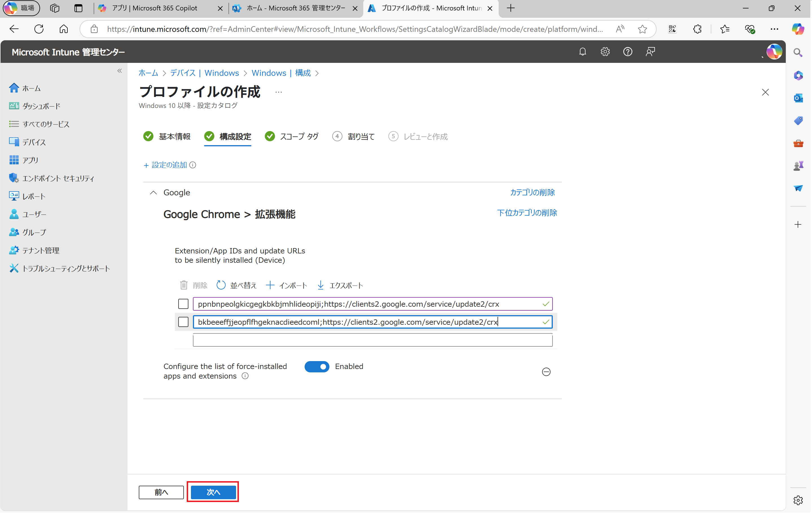Click the 次へ button
812x515 pixels.
click(x=213, y=492)
